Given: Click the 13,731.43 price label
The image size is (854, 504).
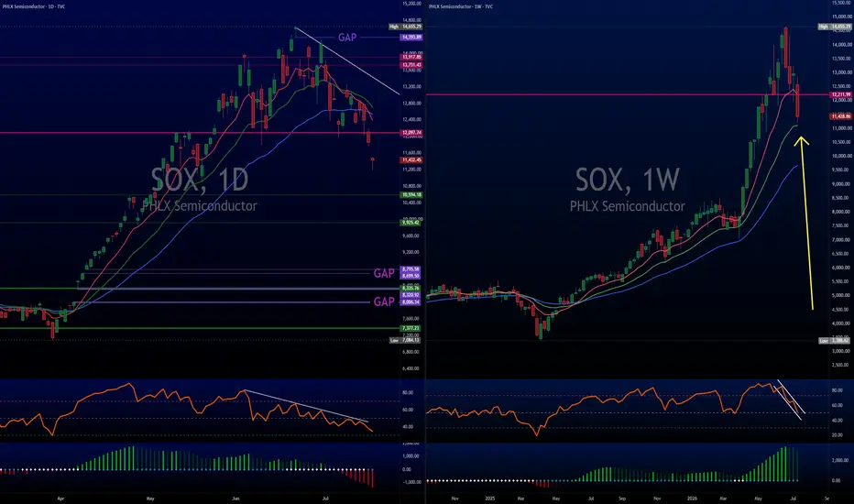Looking at the screenshot, I should tap(411, 65).
